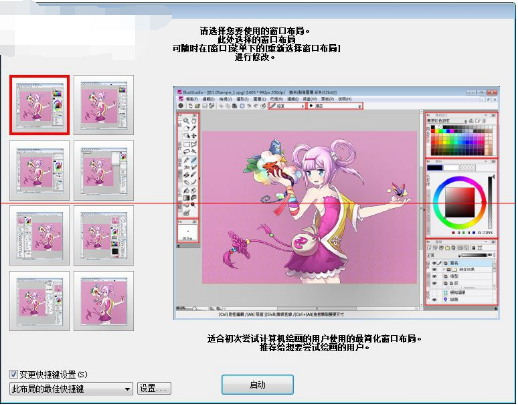The image size is (518, 405).
Task: Click text 推荐给想要尝试绘画的用户。
Action: coord(315,347)
